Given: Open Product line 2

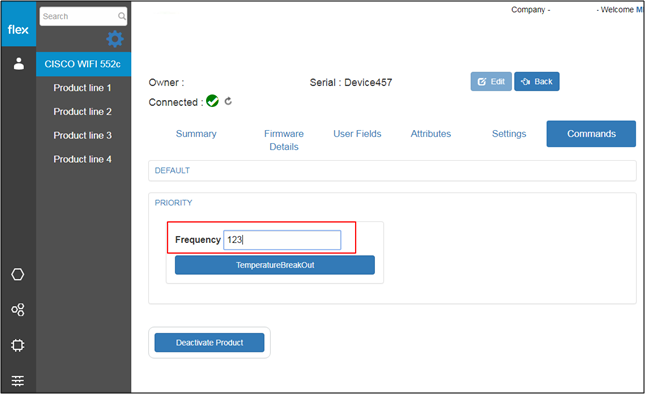Looking at the screenshot, I should tap(82, 111).
